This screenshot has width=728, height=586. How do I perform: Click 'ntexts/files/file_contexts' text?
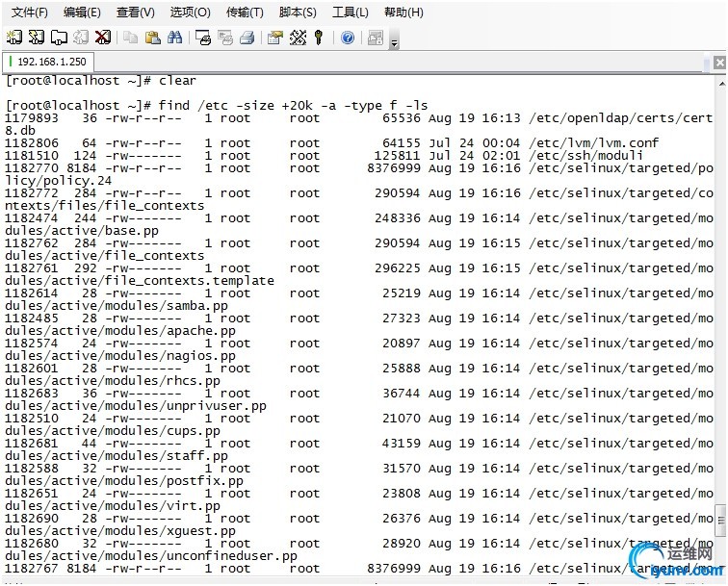tap(104, 206)
